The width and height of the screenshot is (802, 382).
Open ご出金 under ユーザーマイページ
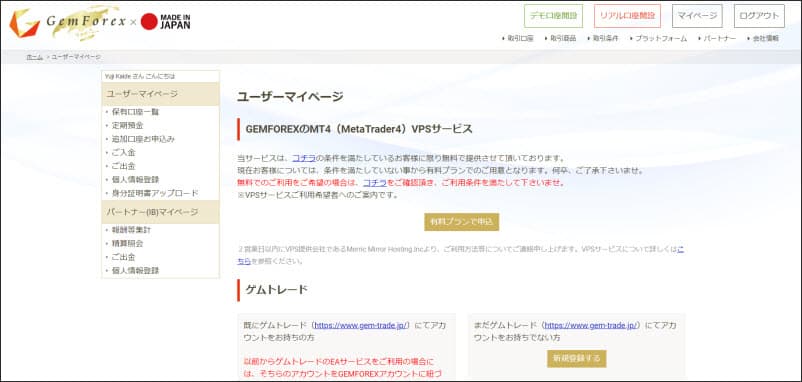tap(123, 166)
